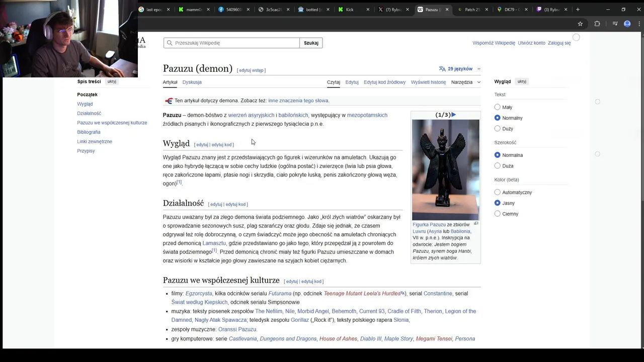The image size is (644, 362).
Task: Open the Edytuj kod źródłowy tab
Action: point(384,82)
